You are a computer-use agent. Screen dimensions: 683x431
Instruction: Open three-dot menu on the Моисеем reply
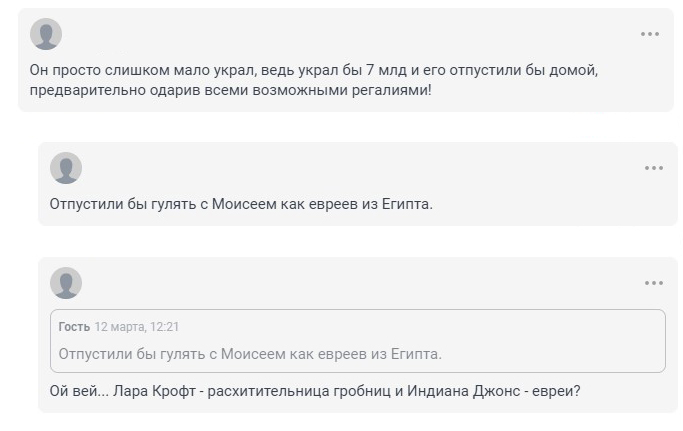[654, 168]
